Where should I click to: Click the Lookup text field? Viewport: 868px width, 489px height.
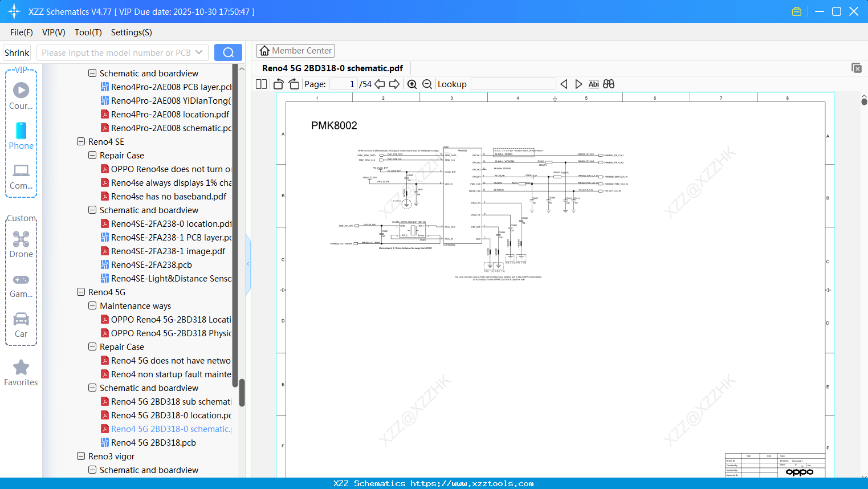click(513, 84)
